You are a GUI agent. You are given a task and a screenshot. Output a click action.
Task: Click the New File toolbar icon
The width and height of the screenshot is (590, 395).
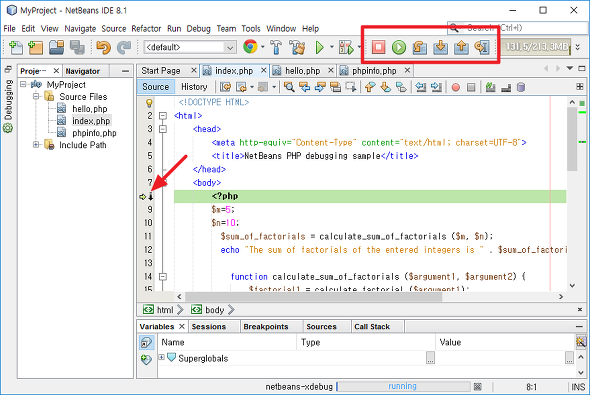15,47
